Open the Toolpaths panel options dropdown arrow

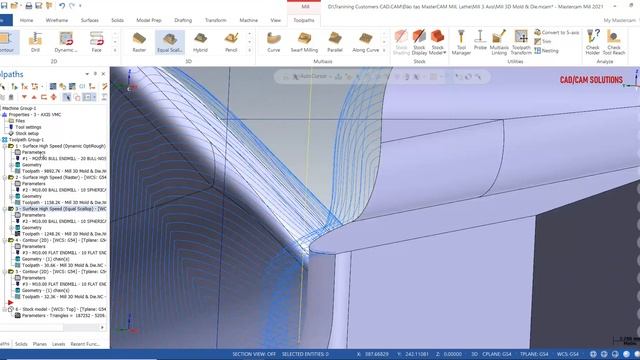87,74
